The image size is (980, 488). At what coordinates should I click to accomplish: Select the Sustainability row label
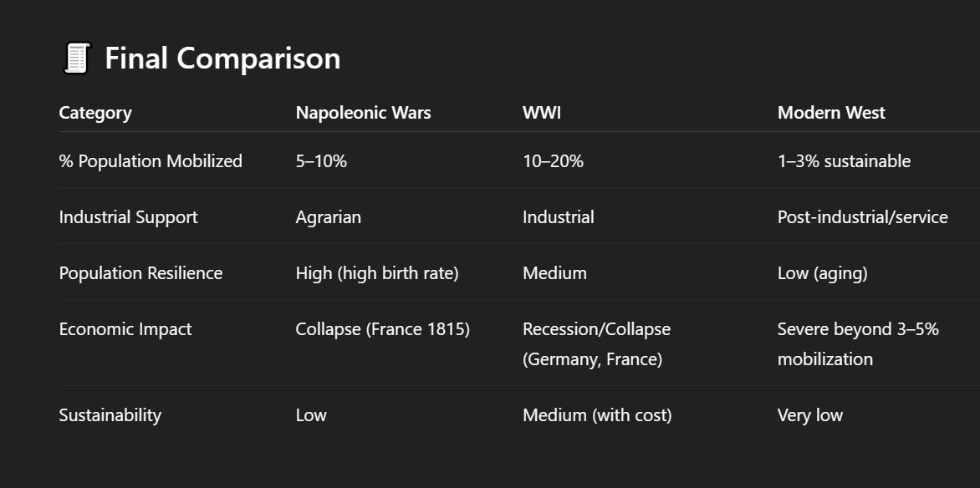(110, 415)
